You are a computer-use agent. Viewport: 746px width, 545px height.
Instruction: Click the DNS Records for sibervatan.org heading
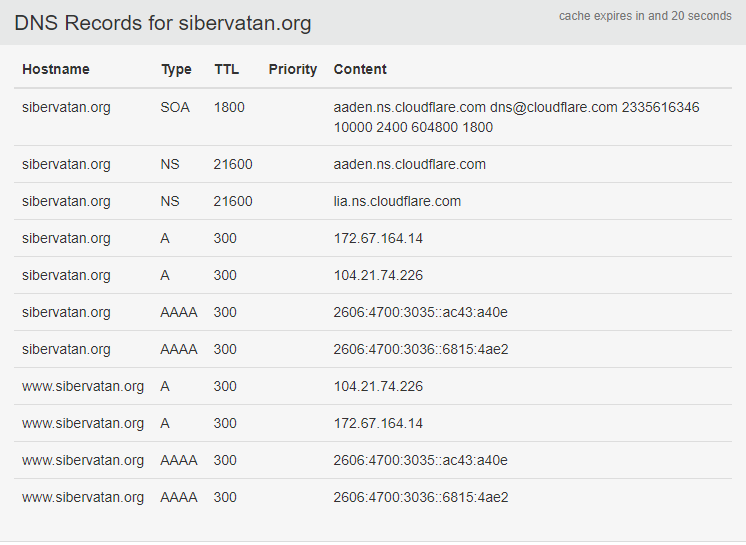tap(163, 23)
